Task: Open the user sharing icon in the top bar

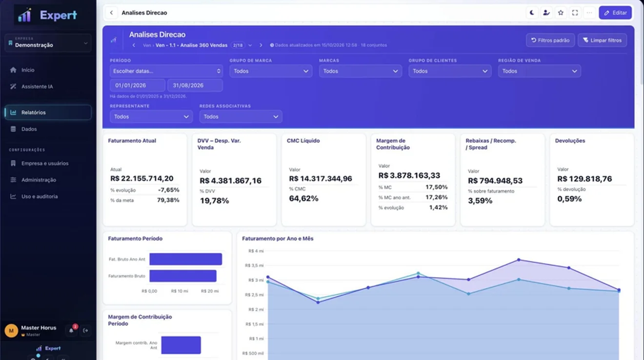Action: click(546, 13)
